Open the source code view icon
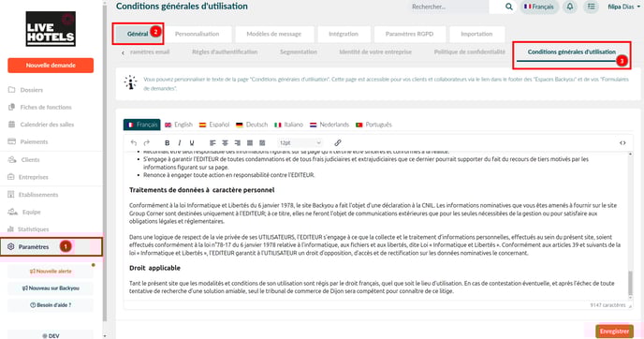Image resolution: width=644 pixels, height=339 pixels. (x=622, y=143)
